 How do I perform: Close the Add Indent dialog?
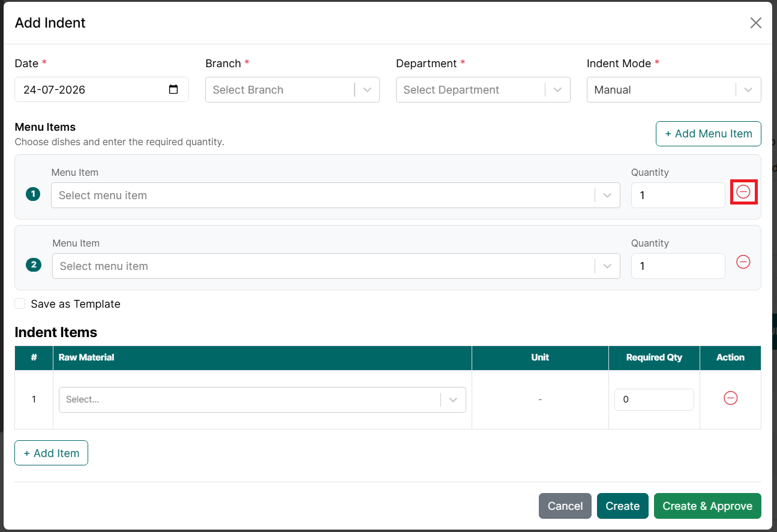pos(756,23)
